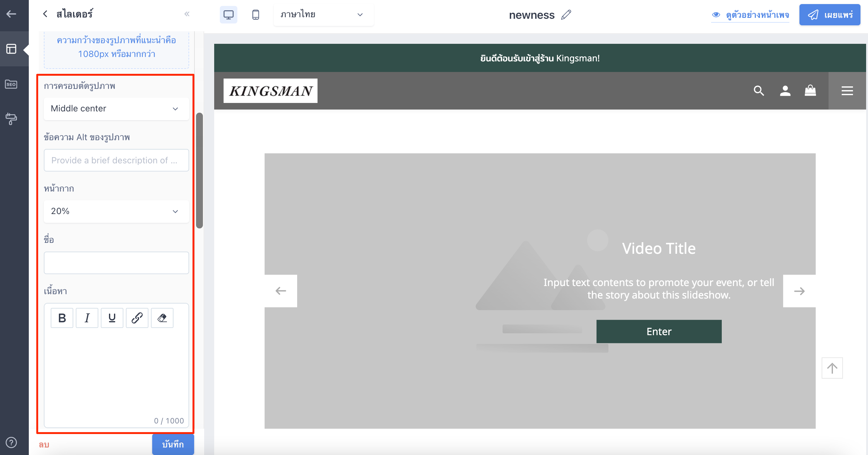
Task: Click the เผยแพร่ publish button
Action: pos(829,14)
